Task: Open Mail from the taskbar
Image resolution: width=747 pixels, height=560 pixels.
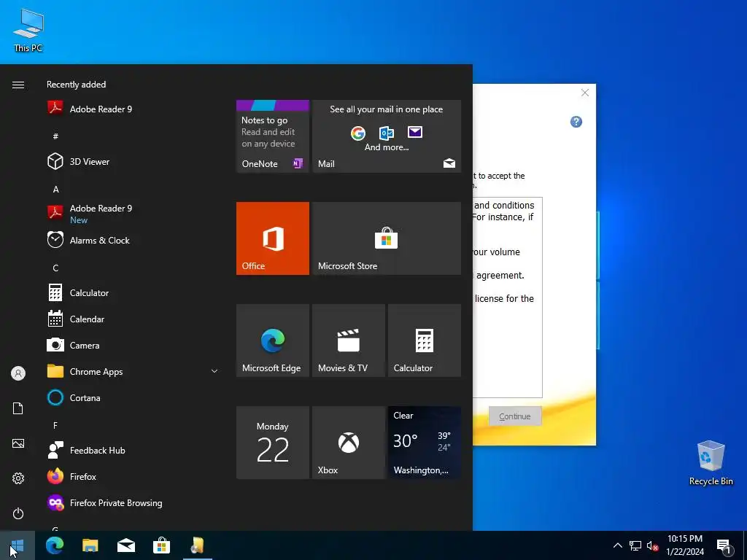Action: 125,545
